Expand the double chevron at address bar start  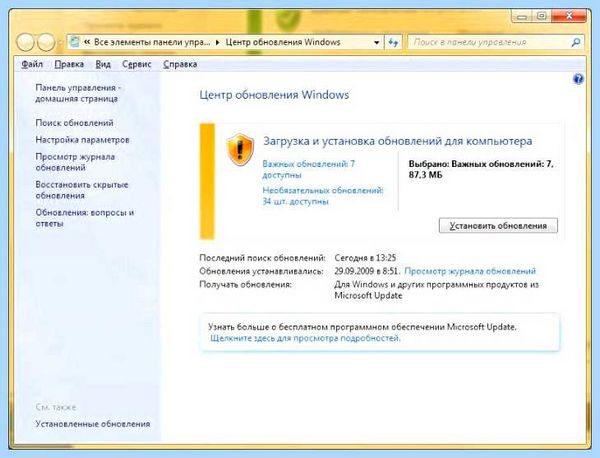pos(87,42)
